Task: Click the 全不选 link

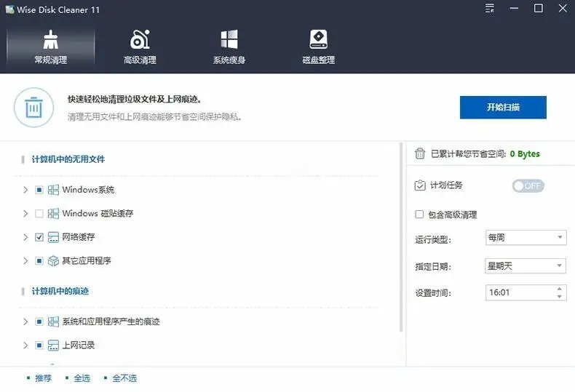Action: [x=124, y=378]
